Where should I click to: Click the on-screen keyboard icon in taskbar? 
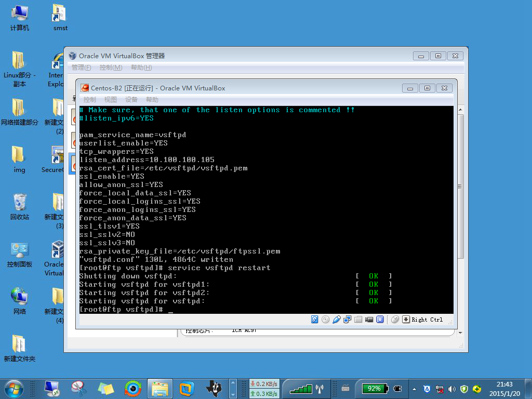click(345, 388)
